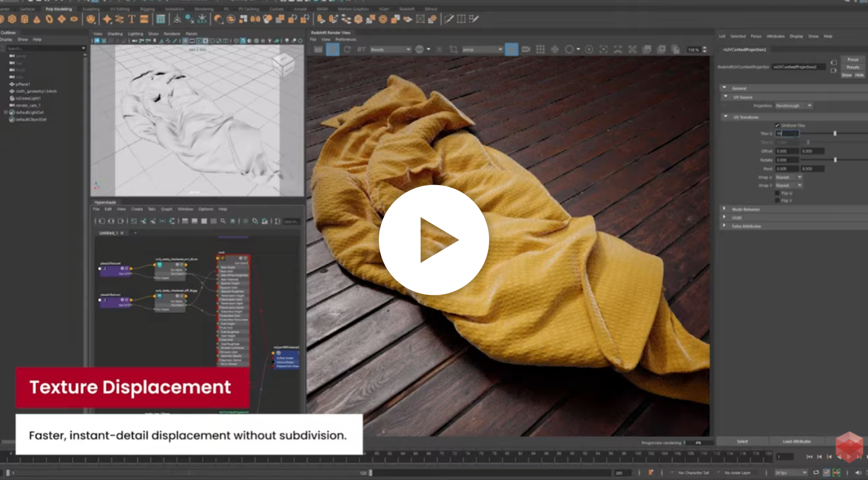Open the Wrap U Repeat dropdown
This screenshot has width=868, height=480.
point(789,177)
